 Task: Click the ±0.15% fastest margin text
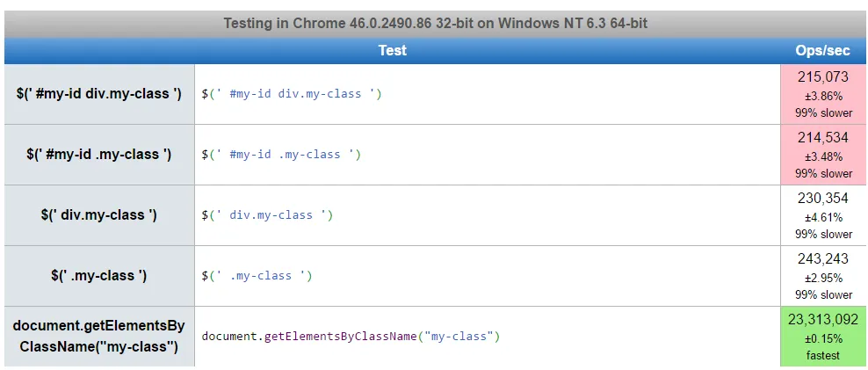823,338
